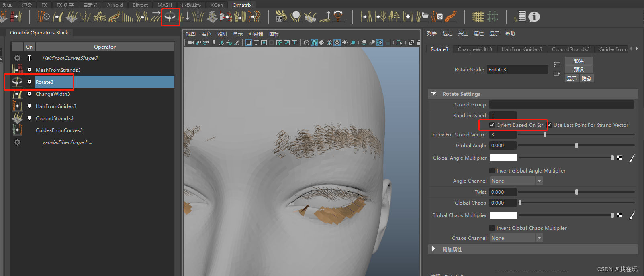
Task: Toggle Orient Based On Strand Shape checkbox
Action: tap(492, 125)
